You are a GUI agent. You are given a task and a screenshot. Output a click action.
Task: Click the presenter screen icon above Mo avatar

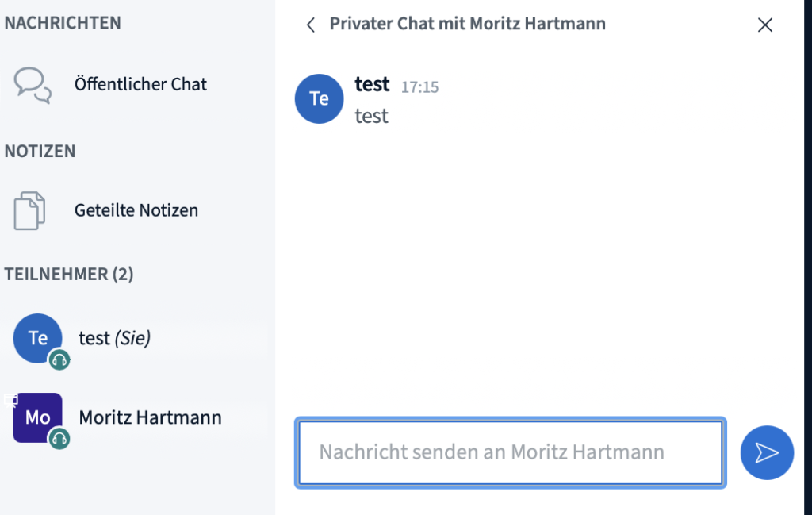point(11,400)
